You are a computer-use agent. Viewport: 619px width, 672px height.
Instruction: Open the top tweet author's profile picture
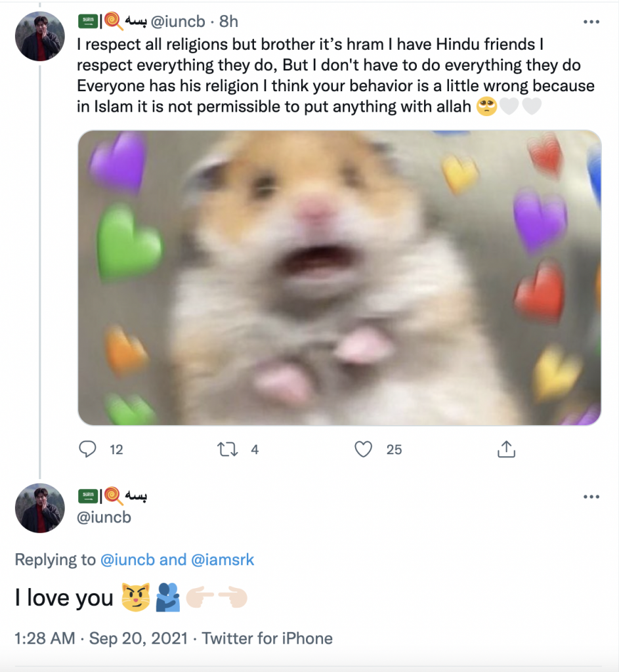point(40,36)
